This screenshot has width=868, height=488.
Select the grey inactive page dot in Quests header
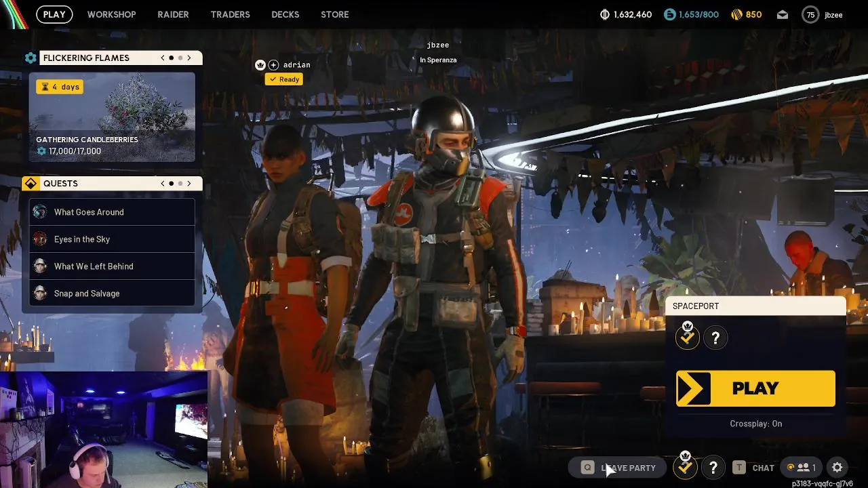(x=180, y=183)
